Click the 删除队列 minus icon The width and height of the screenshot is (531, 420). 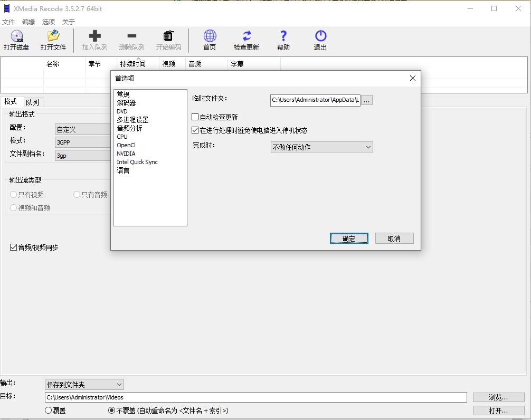point(132,36)
